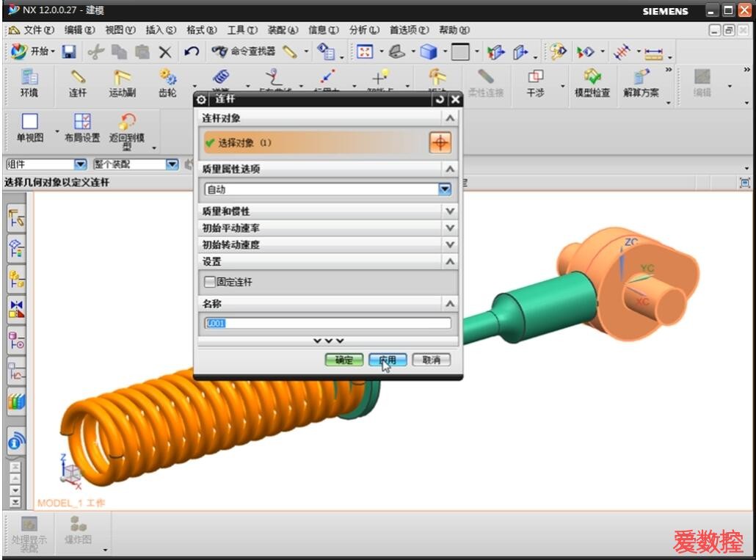Click the select object crosshair button
This screenshot has width=756, height=560.
click(440, 142)
